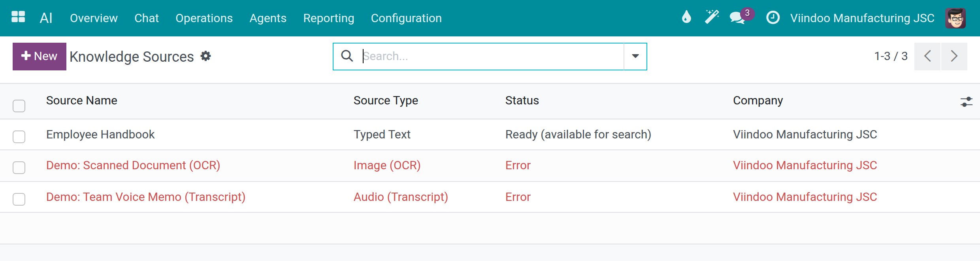Go to next page arrow

[x=954, y=56]
